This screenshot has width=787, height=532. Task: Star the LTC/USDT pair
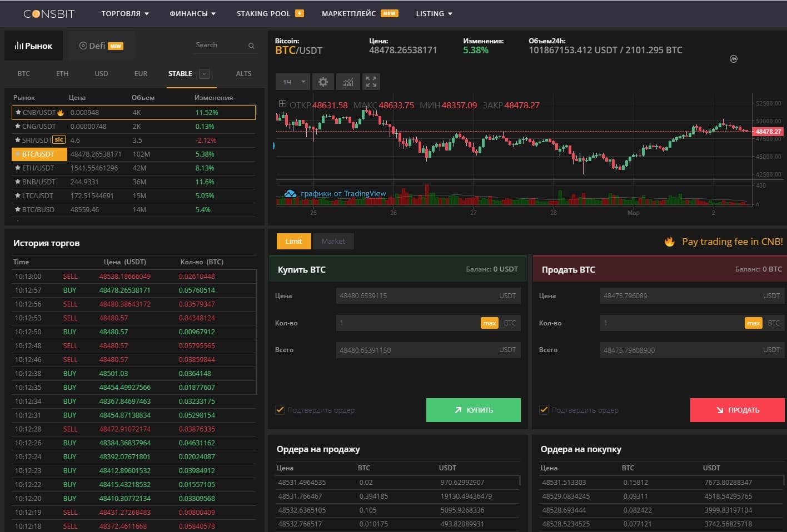coord(18,195)
